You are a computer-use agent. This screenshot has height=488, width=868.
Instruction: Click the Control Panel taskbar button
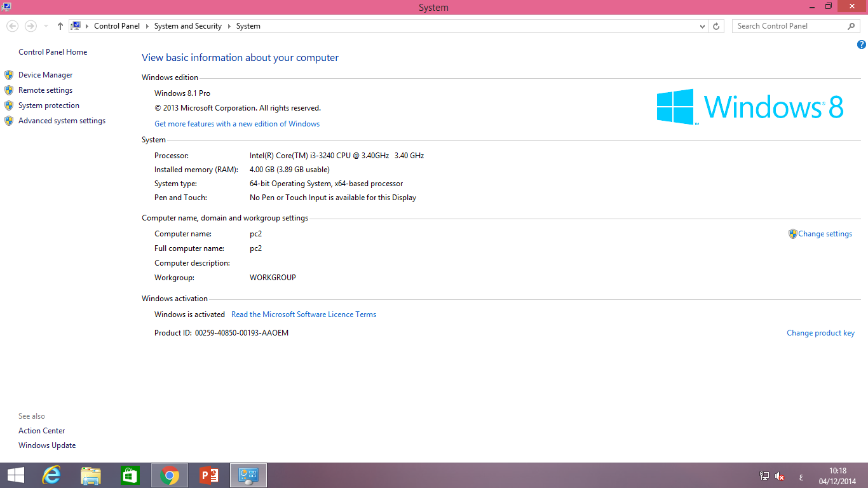point(248,475)
